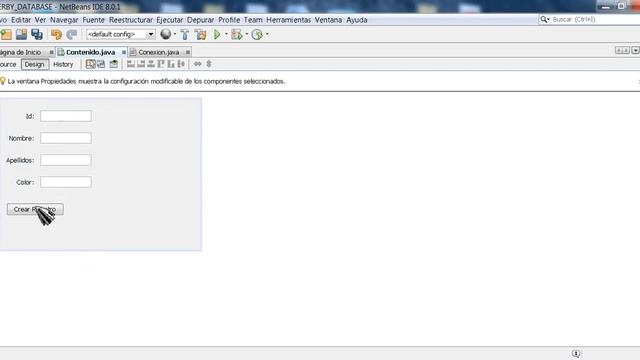Click the Clean and Build icon
The width and height of the screenshot is (640, 360).
point(200,35)
